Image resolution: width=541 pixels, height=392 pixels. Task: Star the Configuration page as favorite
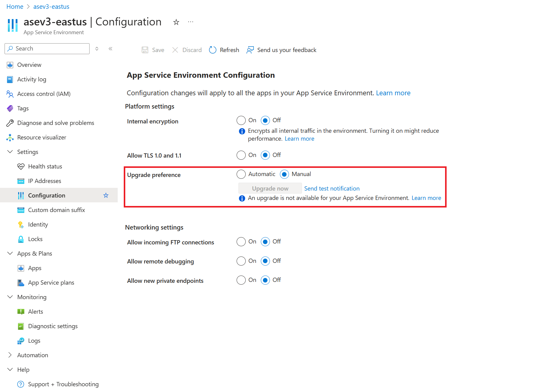[x=106, y=195]
